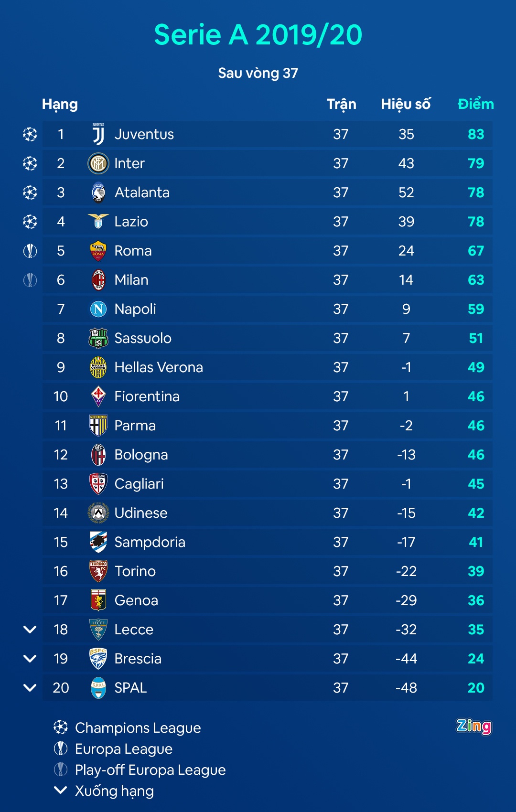
Task: Click the relegation chevron beside SPAL
Action: point(30,688)
